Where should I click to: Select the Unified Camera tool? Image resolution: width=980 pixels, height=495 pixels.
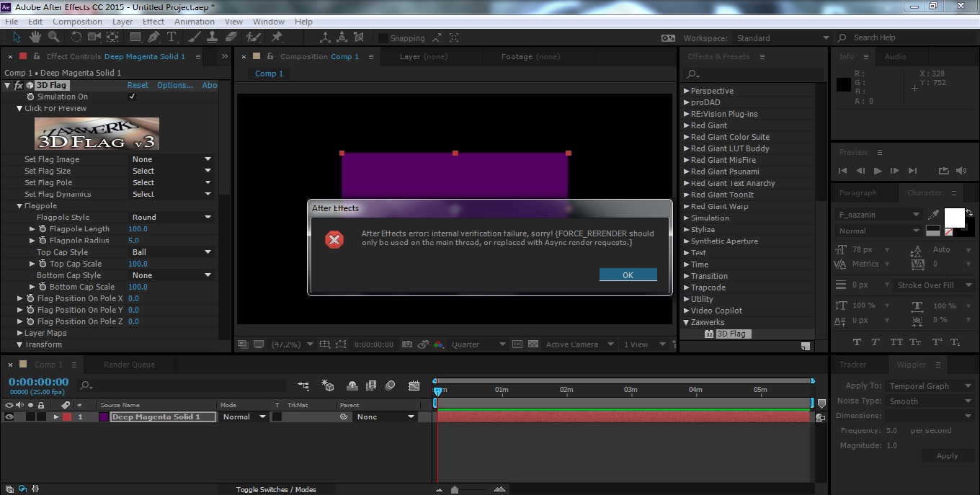point(94,37)
